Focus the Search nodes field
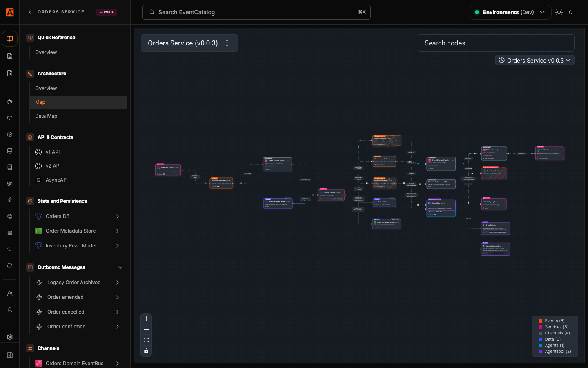The height and width of the screenshot is (368, 588). (x=496, y=43)
